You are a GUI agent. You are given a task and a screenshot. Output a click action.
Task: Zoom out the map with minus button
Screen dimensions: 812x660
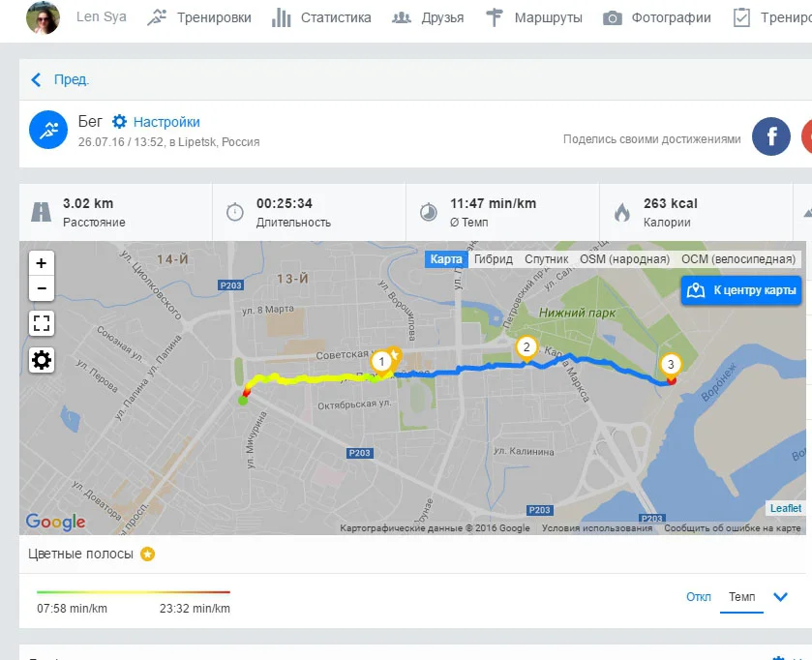tap(42, 288)
